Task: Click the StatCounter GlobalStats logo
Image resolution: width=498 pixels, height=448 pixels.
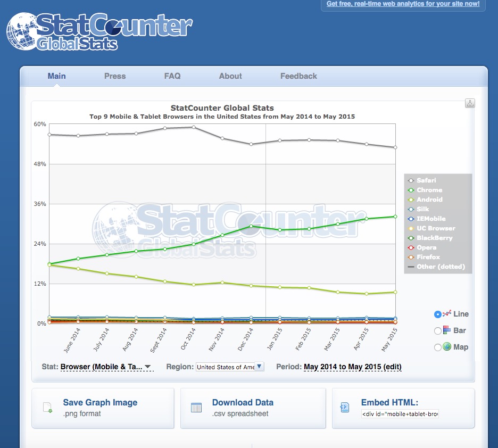Action: pos(99,31)
